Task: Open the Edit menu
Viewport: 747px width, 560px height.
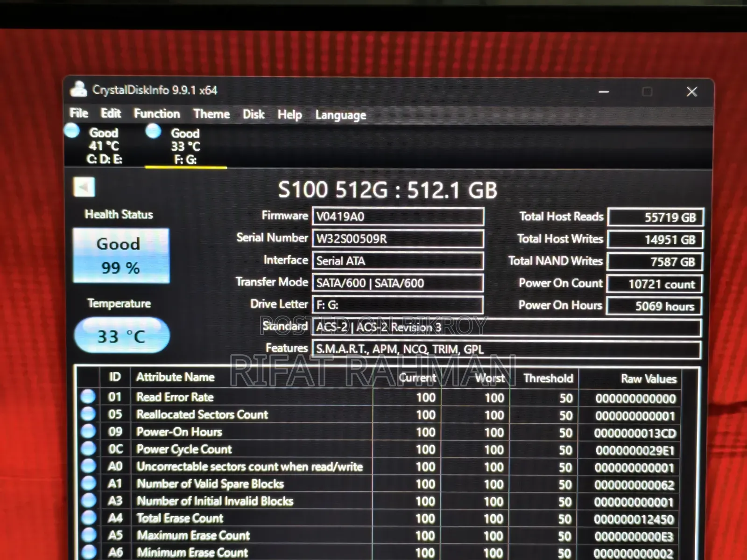Action: pos(111,113)
